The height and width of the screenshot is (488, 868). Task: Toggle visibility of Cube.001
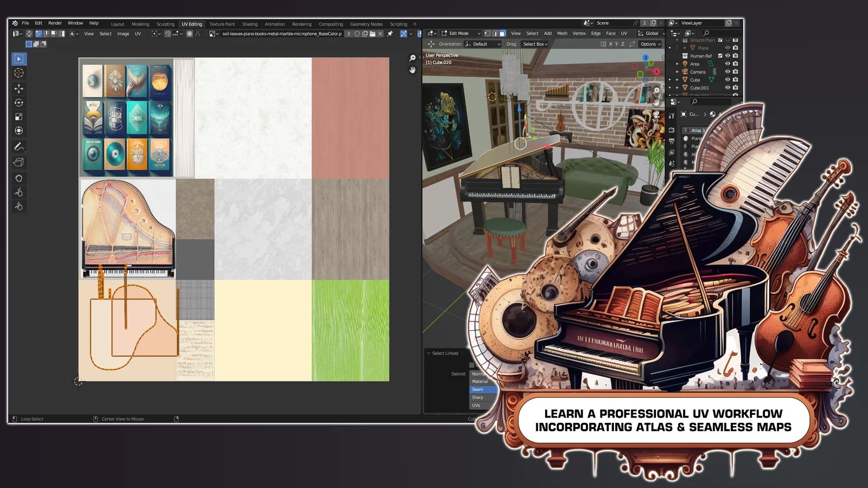[x=727, y=87]
